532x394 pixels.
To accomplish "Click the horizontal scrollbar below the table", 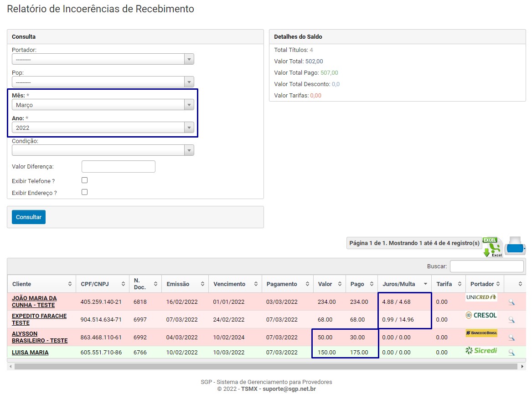I will point(264,366).
